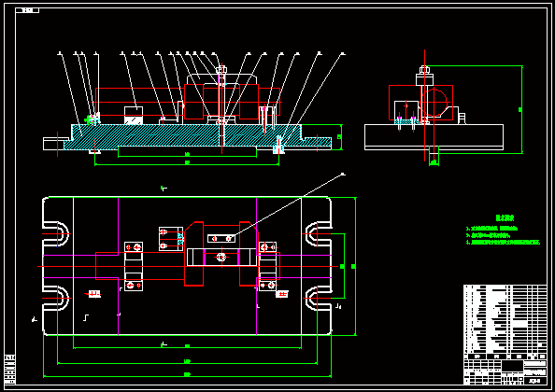The height and width of the screenshot is (392, 555).
Task: Click the white block with glass hatching in section view
Action: pyautogui.click(x=134, y=115)
